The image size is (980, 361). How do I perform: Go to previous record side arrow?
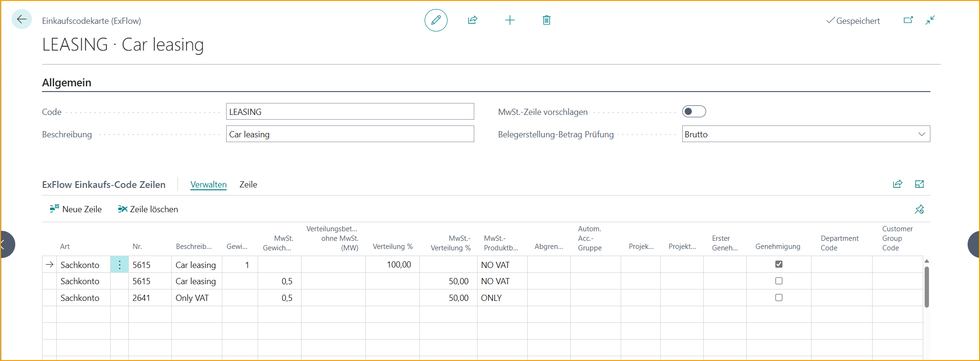tap(6, 244)
